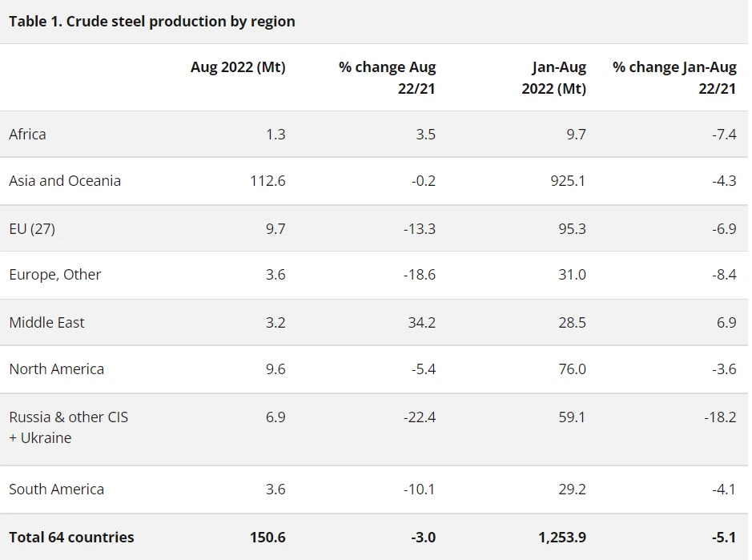Click the value 29.2 in South America row
Image resolution: width=752 pixels, height=560 pixels.
(572, 489)
